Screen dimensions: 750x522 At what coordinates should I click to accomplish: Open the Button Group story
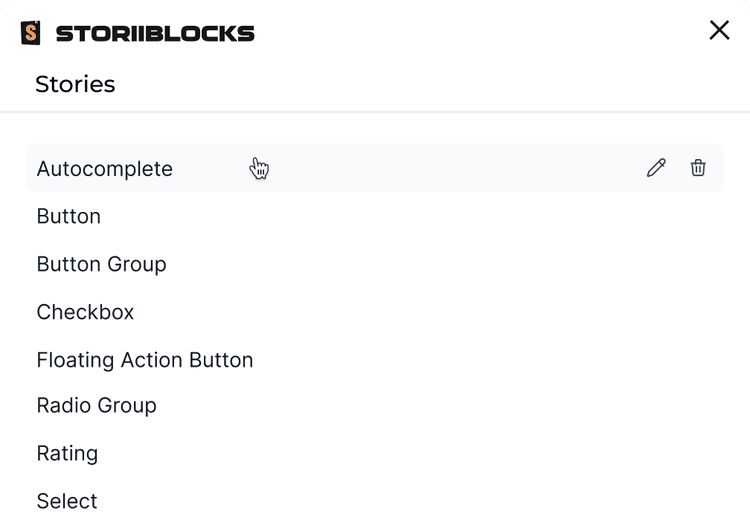point(101,264)
